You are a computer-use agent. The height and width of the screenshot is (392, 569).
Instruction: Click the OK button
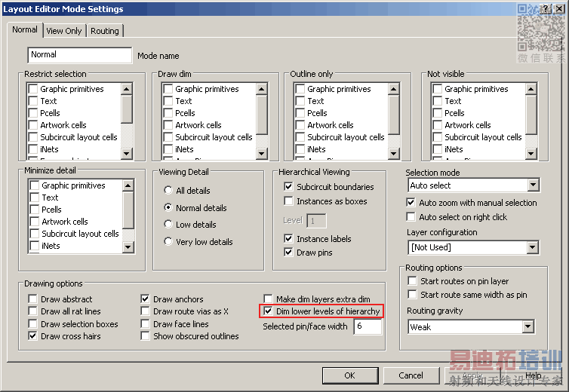(x=350, y=375)
